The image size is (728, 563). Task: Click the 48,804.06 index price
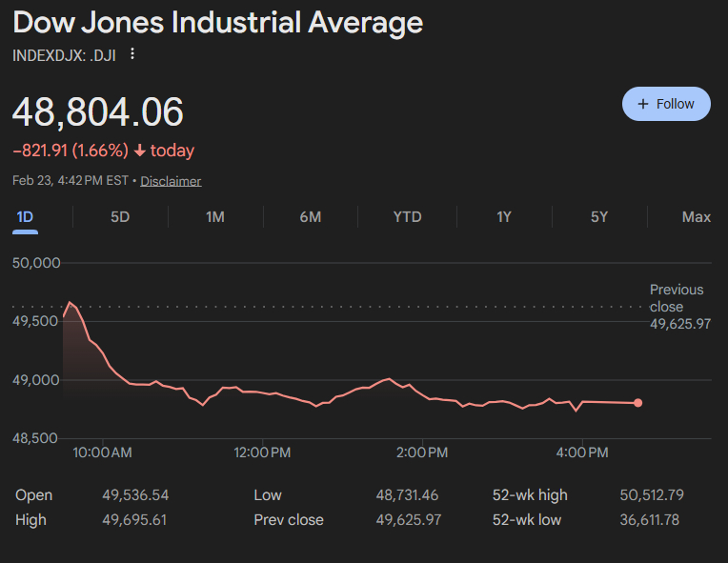click(x=98, y=112)
